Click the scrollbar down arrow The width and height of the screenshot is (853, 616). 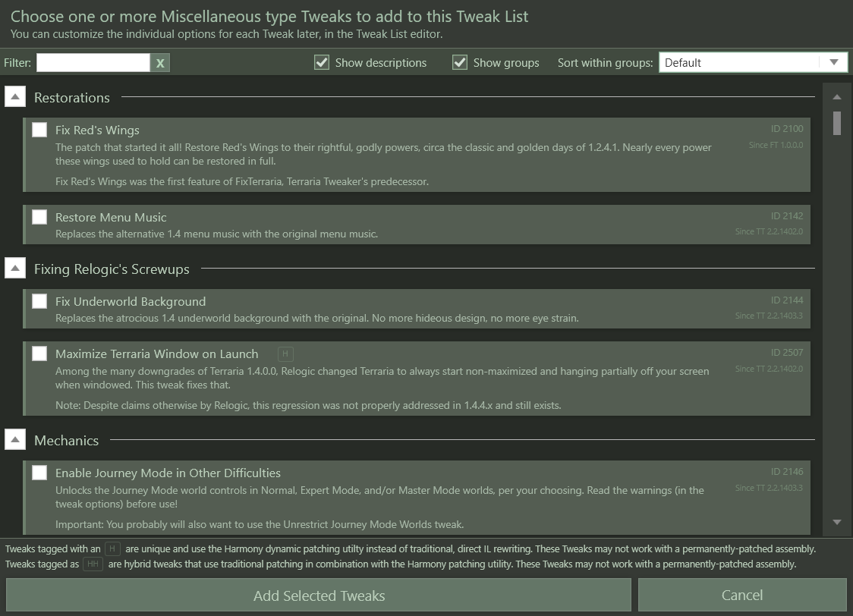[837, 522]
